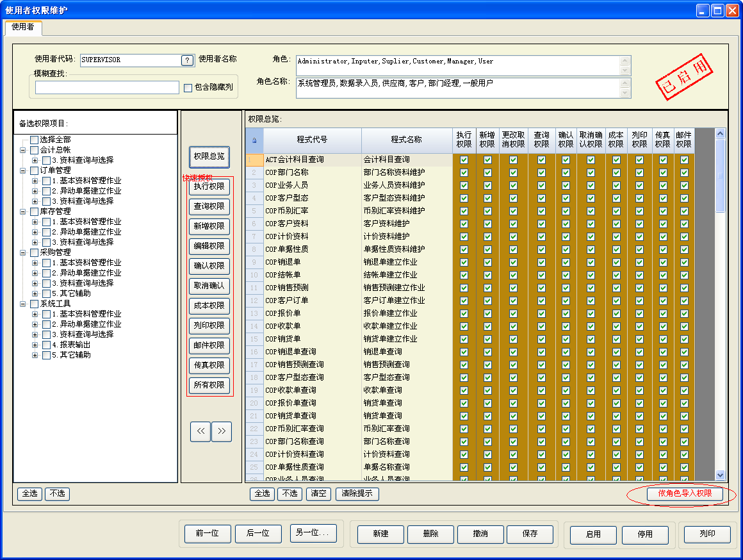Click inside the 模糊查找 search field

click(106, 86)
